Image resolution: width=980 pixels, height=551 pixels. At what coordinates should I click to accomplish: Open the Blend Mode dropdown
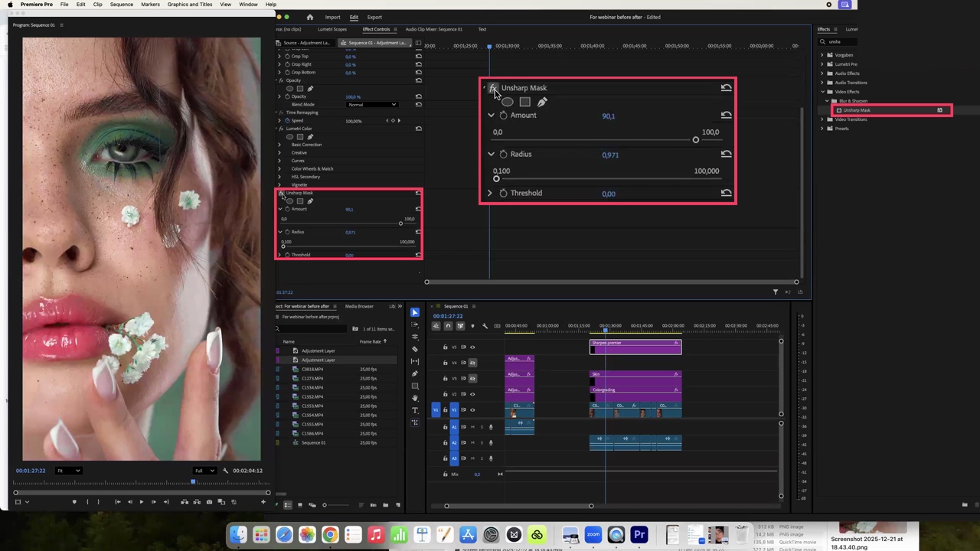374,104
